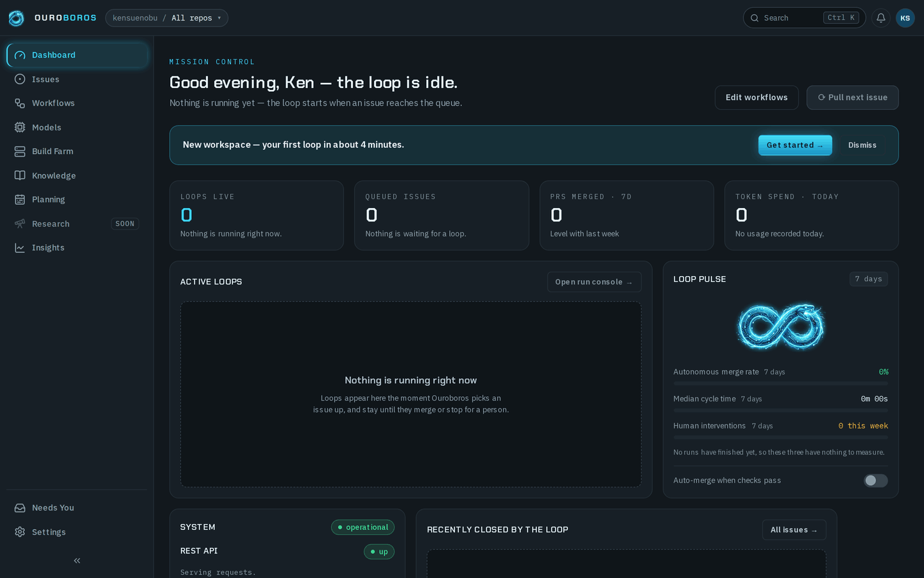924x578 pixels.
Task: Open the notifications bell
Action: tap(881, 18)
